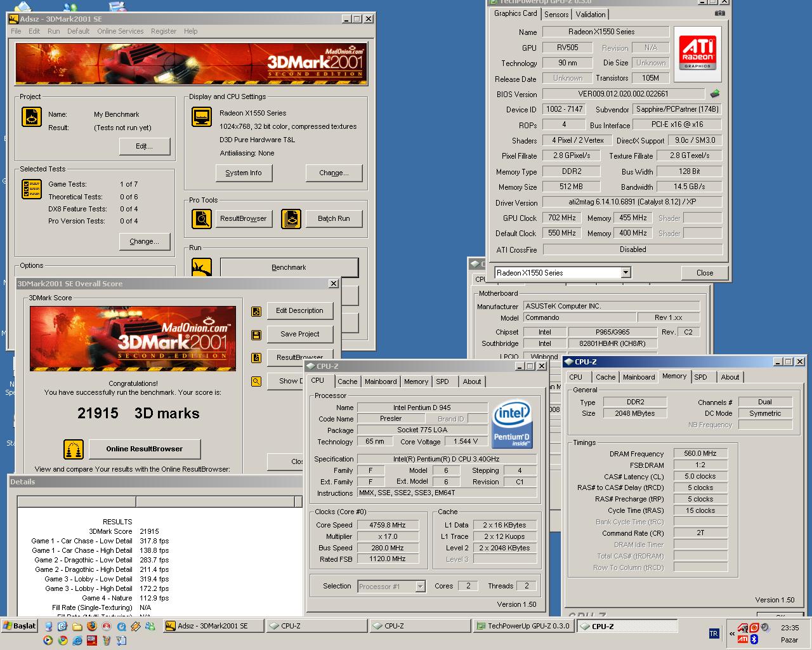The width and height of the screenshot is (812, 650).
Task: Click the DRAM Frequency 560.0 MHz field
Action: point(700,453)
